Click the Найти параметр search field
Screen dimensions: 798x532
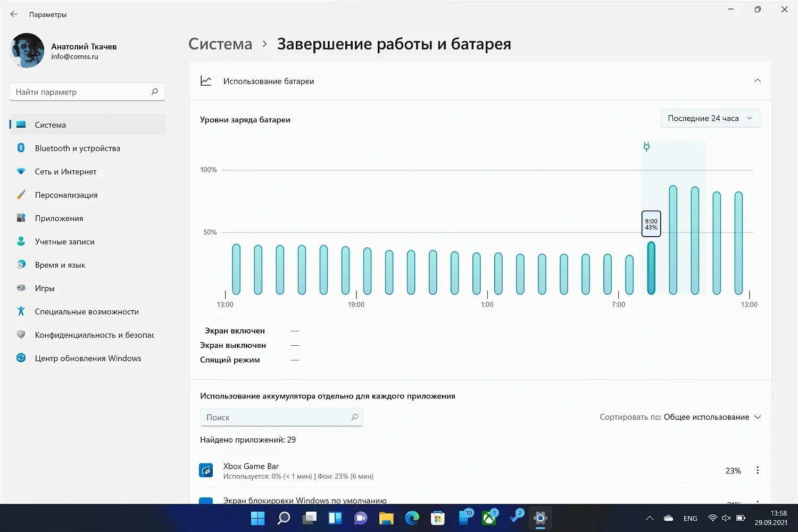click(x=87, y=92)
